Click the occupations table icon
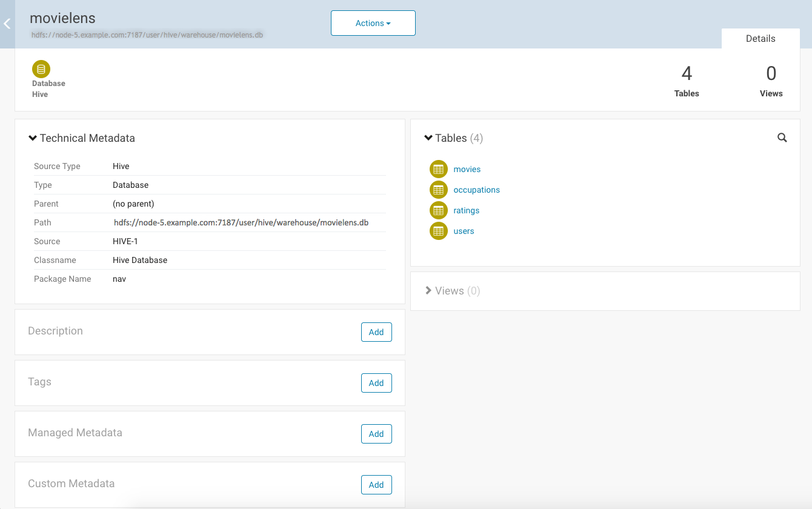This screenshot has height=509, width=812. click(x=438, y=190)
